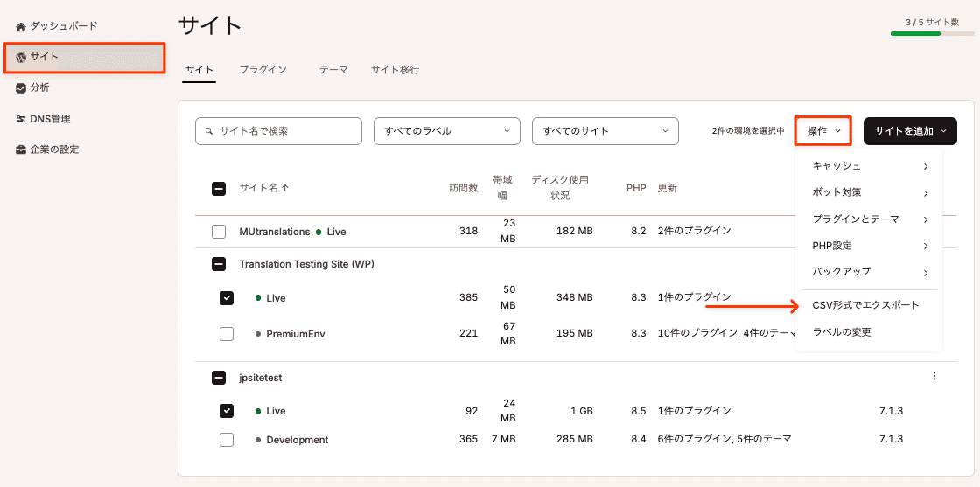The image size is (980, 487).
Task: Check the MUtranslations checkbox
Action: [x=219, y=232]
